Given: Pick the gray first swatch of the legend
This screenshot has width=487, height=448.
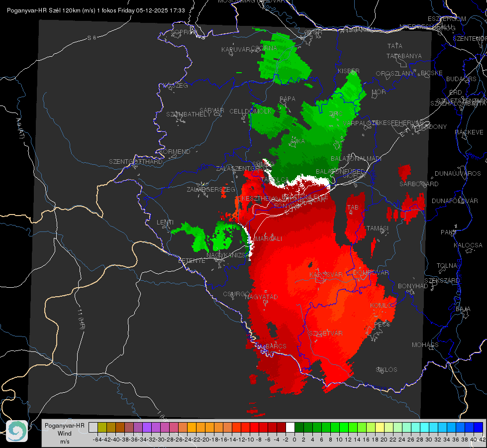Looking at the screenshot, I should [93, 427].
